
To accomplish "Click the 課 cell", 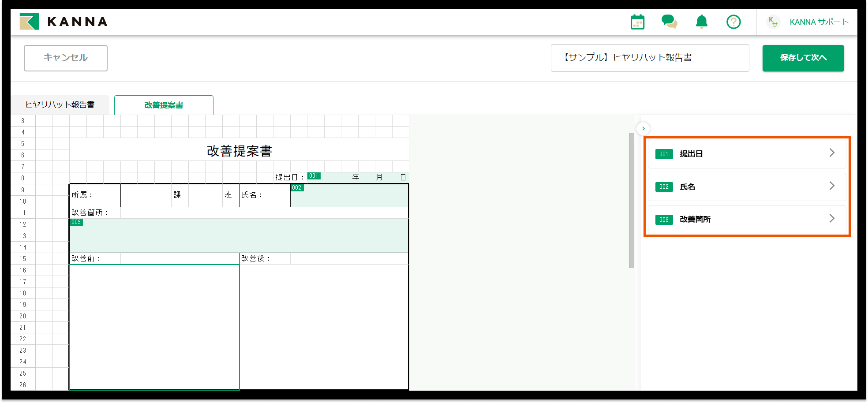I will coord(180,195).
